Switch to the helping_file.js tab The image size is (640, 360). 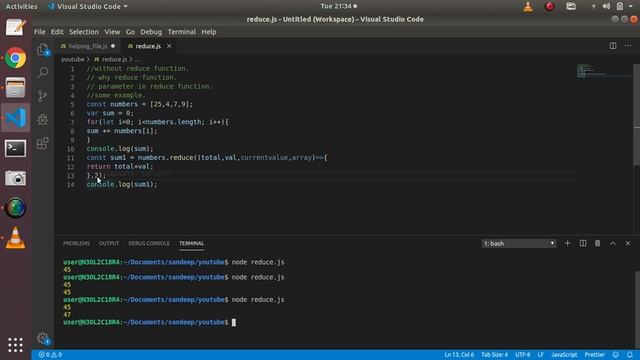point(87,46)
